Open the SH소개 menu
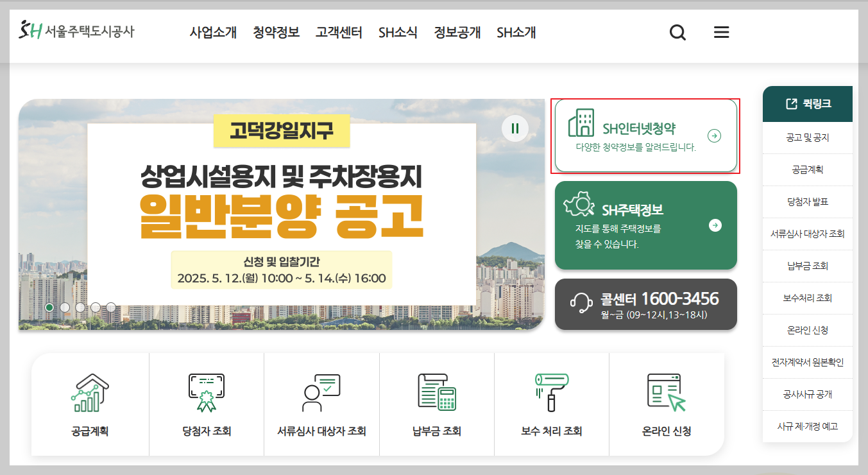Screen dimensions: 868x475 coord(516,32)
